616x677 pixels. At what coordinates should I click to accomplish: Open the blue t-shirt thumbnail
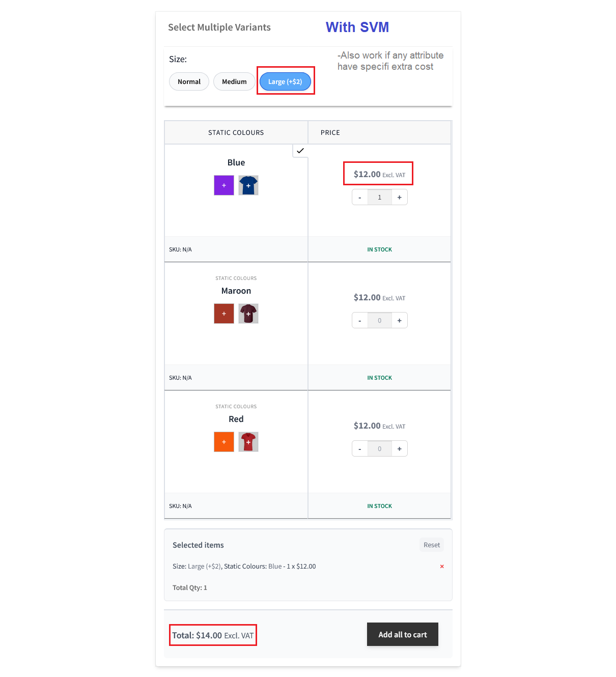click(248, 185)
